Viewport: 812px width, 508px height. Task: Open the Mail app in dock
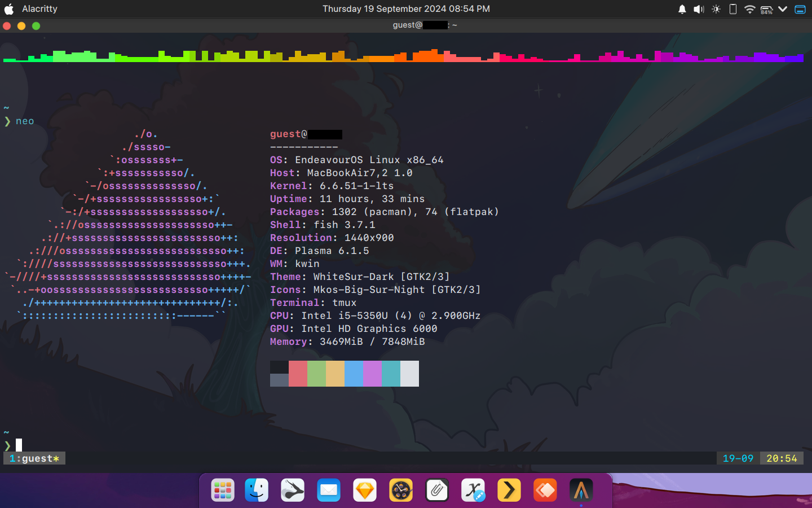329,491
